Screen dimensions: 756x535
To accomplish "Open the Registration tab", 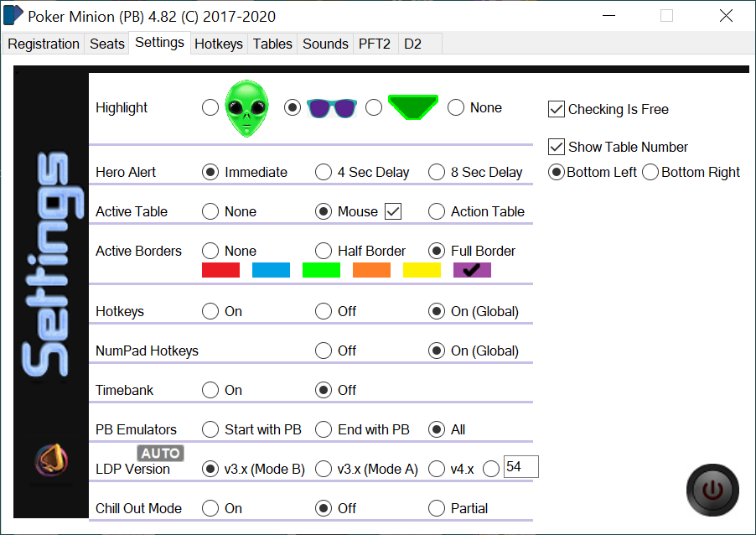I will tap(44, 44).
